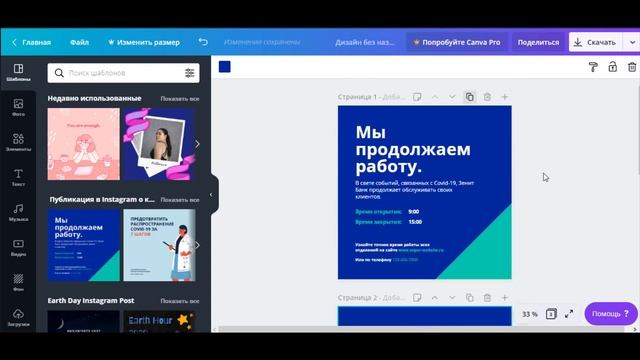Click the horizontal scrollbar under the canvas
Viewport: 640px width, 360px height.
422,329
